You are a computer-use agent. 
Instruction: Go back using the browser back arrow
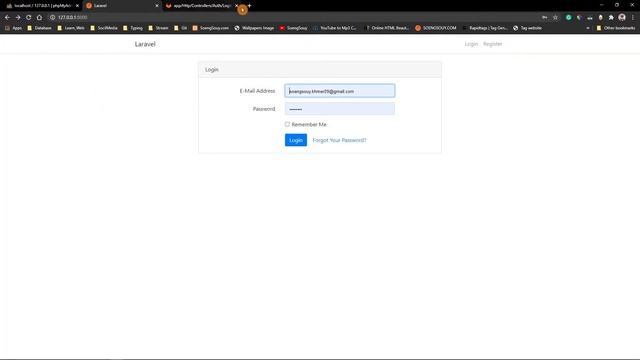(7, 18)
